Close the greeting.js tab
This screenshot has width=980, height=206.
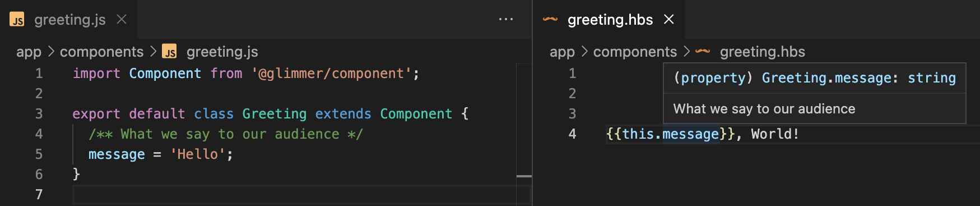pyautogui.click(x=121, y=20)
